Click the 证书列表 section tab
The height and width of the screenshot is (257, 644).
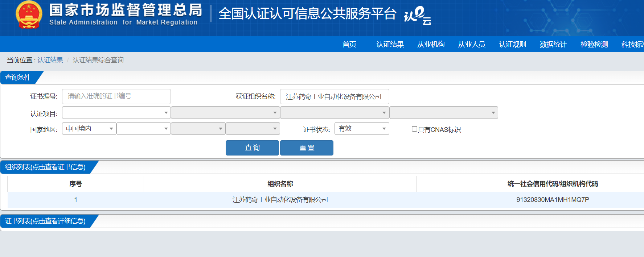pos(45,221)
